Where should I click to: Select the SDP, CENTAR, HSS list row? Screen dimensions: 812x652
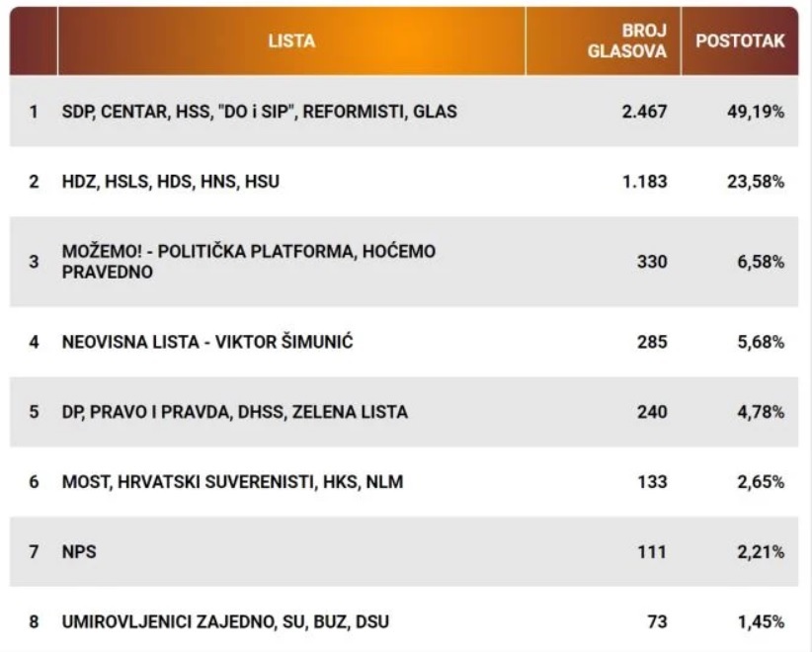click(x=404, y=112)
